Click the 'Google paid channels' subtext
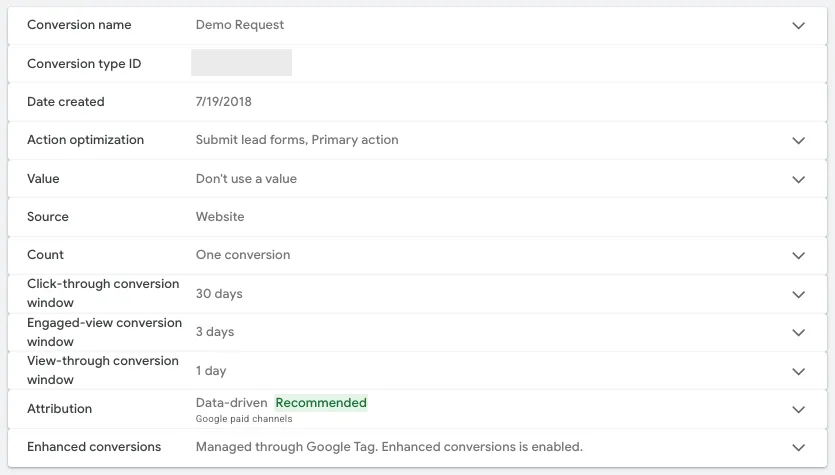The image size is (835, 475). click(244, 419)
